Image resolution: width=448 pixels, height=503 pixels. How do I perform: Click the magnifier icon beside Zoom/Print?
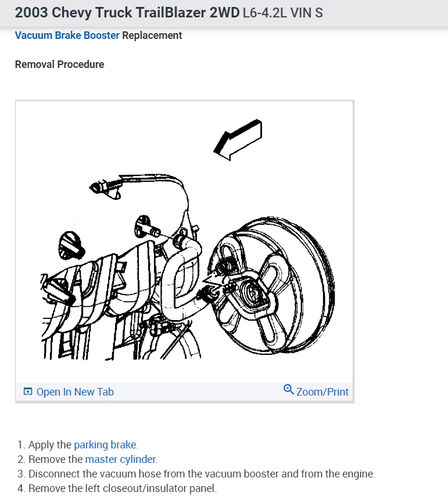289,389
